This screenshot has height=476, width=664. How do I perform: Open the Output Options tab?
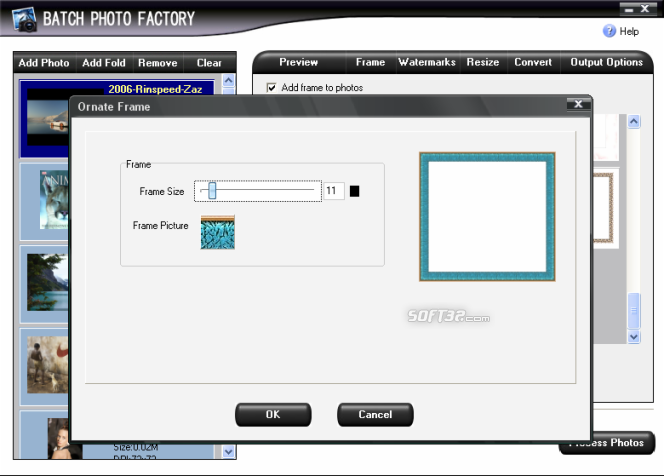(x=606, y=62)
